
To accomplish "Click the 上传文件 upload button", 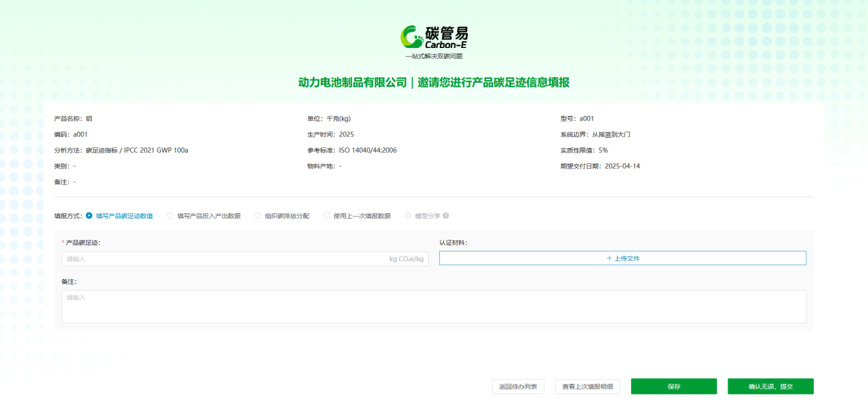I will [622, 258].
